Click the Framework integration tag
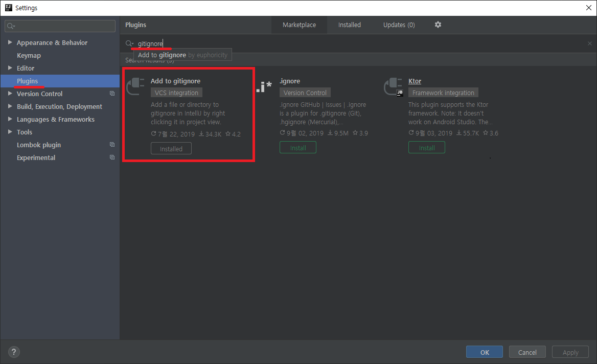The height and width of the screenshot is (364, 597). click(x=443, y=93)
